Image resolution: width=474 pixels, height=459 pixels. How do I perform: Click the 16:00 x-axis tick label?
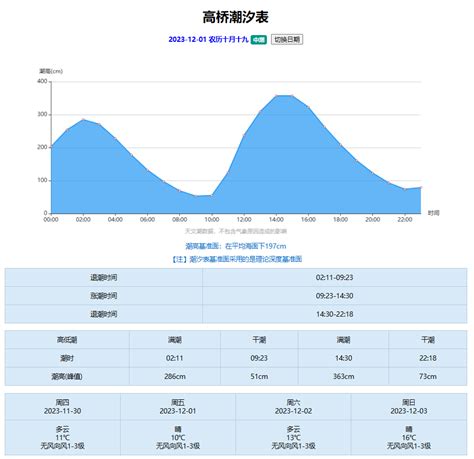308,220
